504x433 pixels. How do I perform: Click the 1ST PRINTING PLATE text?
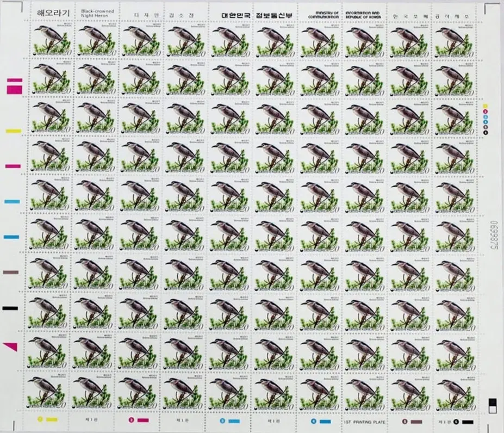coord(364,422)
